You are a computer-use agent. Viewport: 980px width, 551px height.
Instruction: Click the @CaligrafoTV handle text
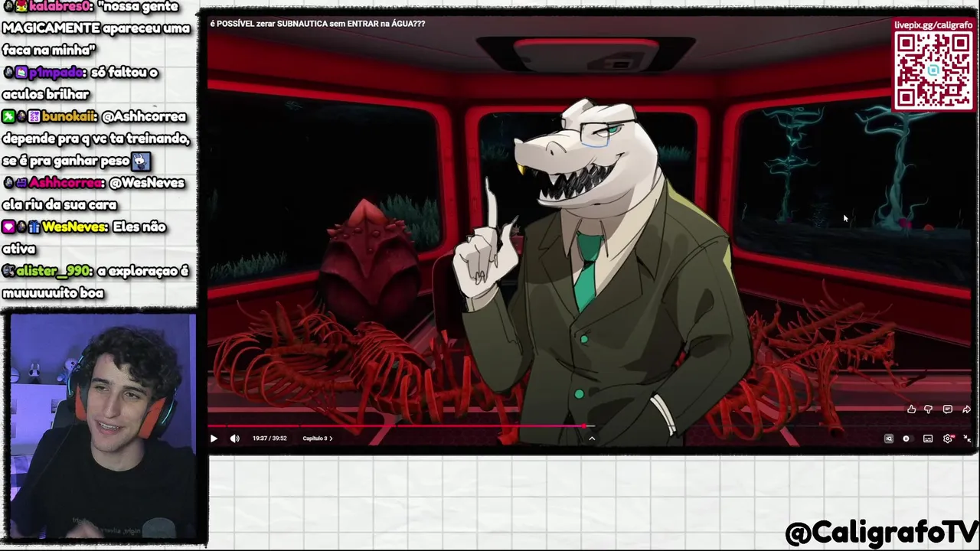pyautogui.click(x=881, y=532)
